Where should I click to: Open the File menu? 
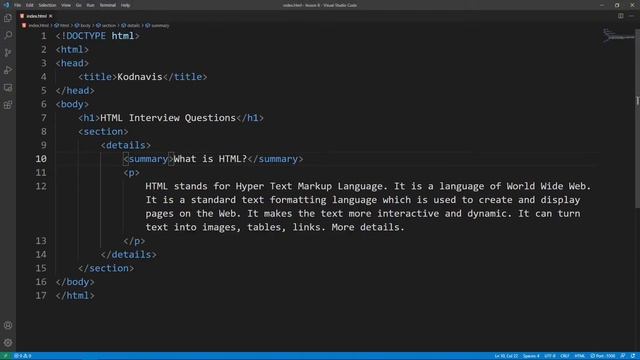click(18, 5)
